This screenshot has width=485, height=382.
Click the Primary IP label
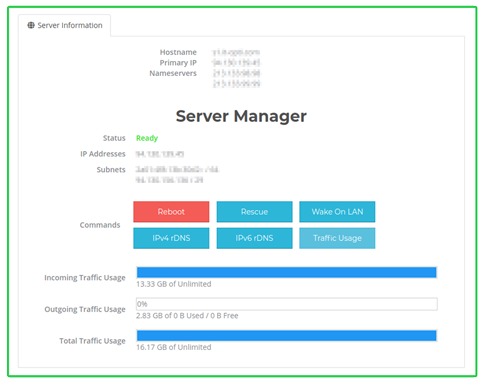click(x=178, y=63)
